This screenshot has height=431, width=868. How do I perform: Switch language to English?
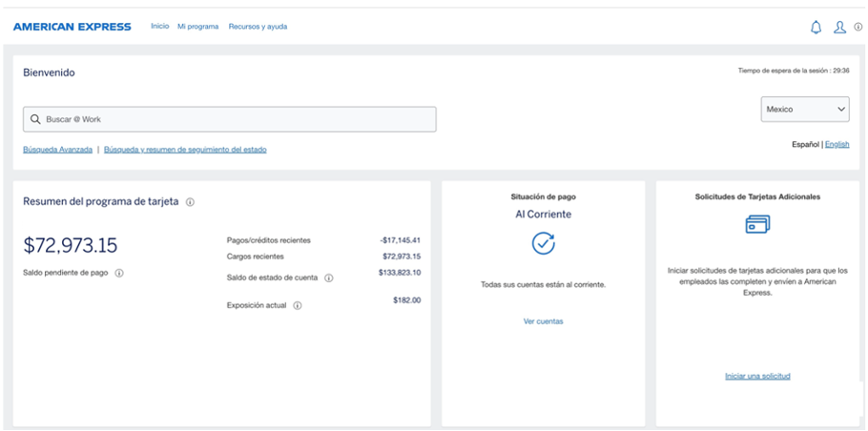(837, 144)
